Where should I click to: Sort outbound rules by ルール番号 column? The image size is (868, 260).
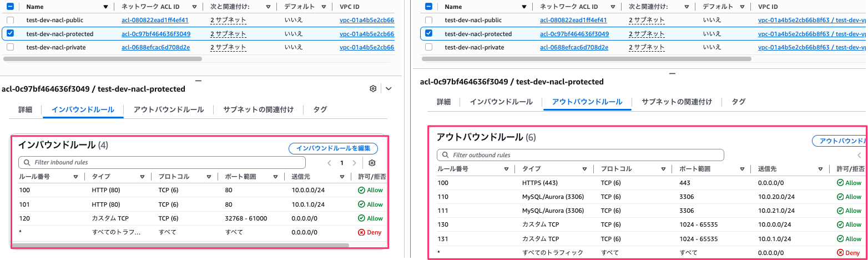tap(506, 169)
